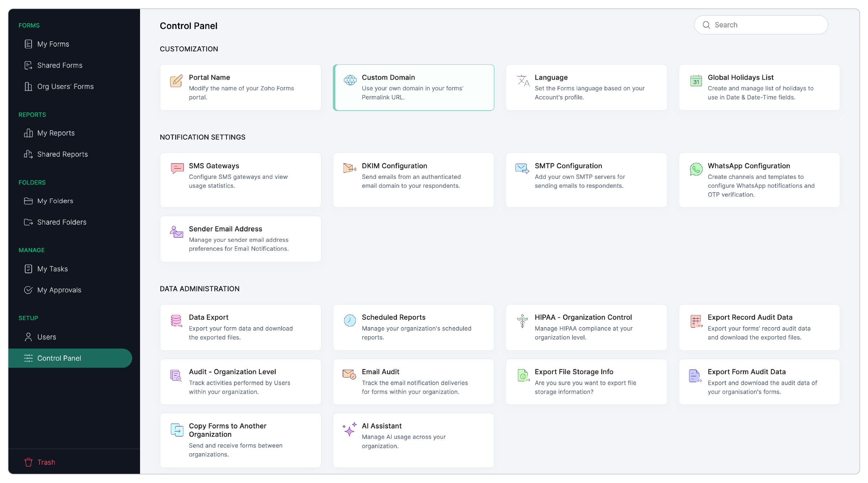Screen dimensions: 868x483
Task: Click the Global Holidays calendar icon
Action: [696, 81]
